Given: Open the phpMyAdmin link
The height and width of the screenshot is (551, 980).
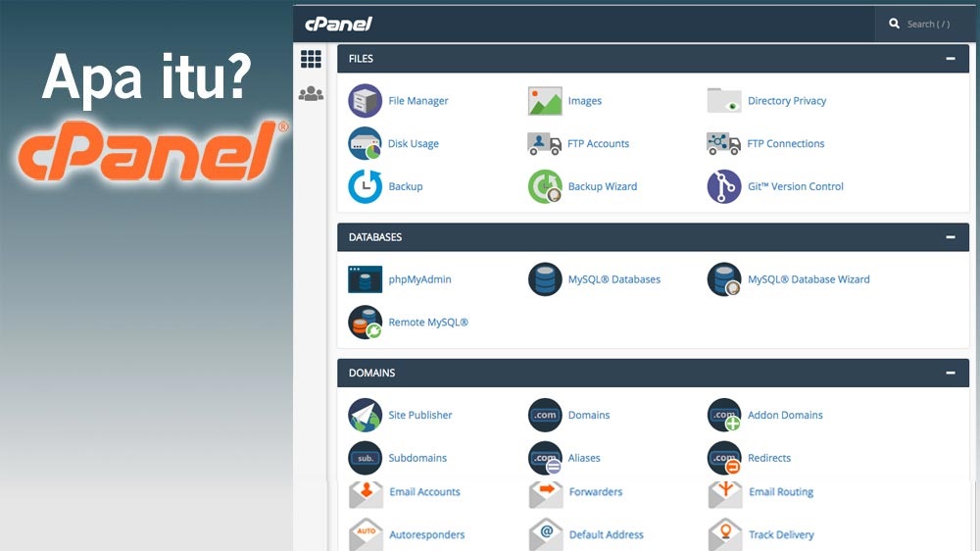Looking at the screenshot, I should (420, 279).
